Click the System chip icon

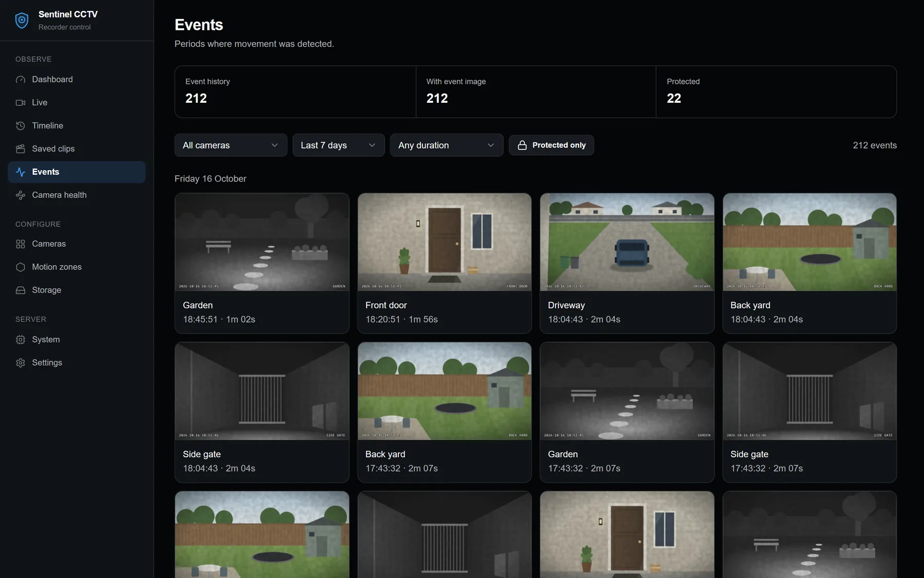pyautogui.click(x=21, y=340)
